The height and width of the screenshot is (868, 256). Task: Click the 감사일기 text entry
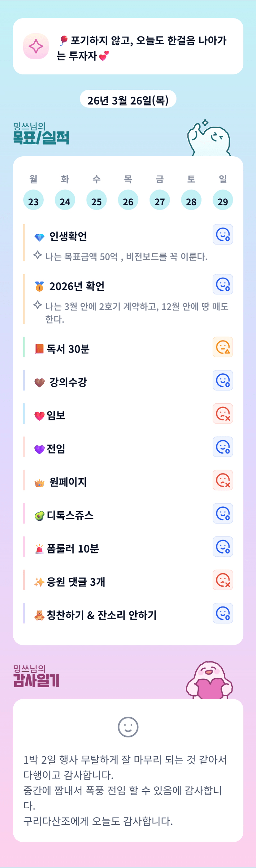pyautogui.click(x=125, y=790)
